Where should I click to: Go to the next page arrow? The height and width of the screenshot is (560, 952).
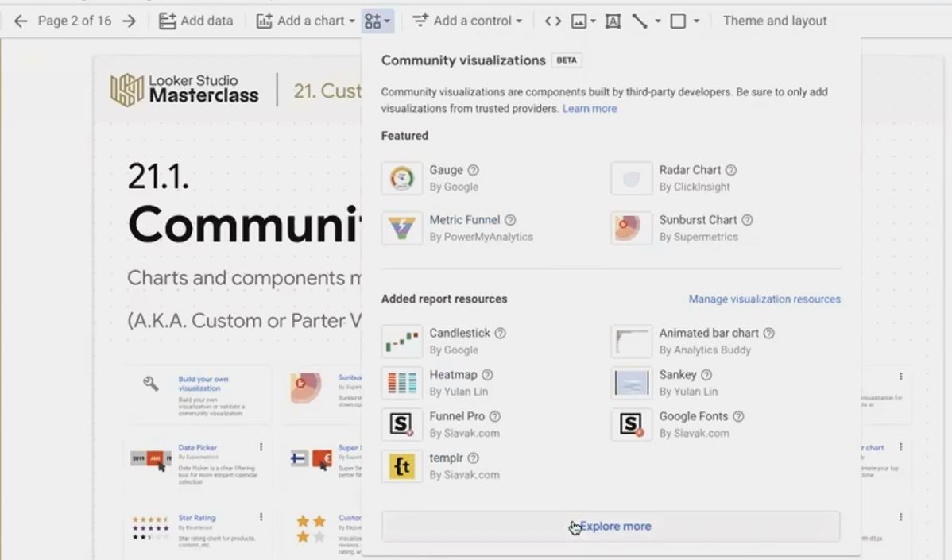coord(129,21)
